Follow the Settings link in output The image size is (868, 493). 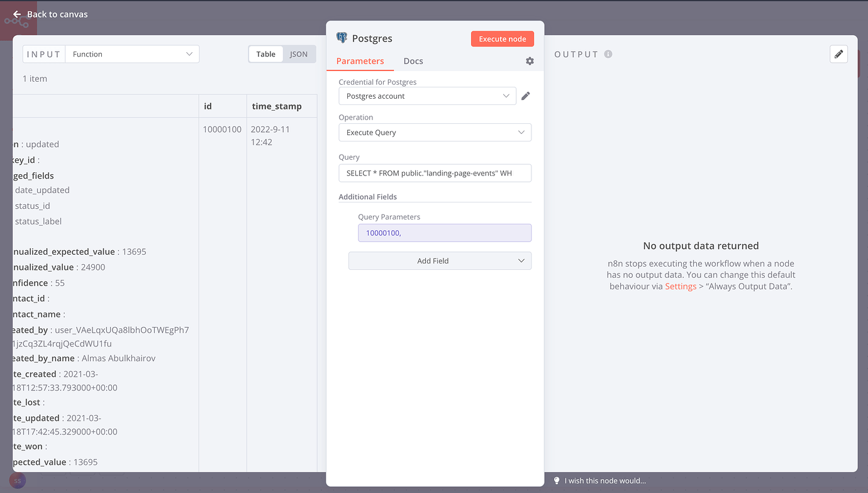pyautogui.click(x=681, y=286)
